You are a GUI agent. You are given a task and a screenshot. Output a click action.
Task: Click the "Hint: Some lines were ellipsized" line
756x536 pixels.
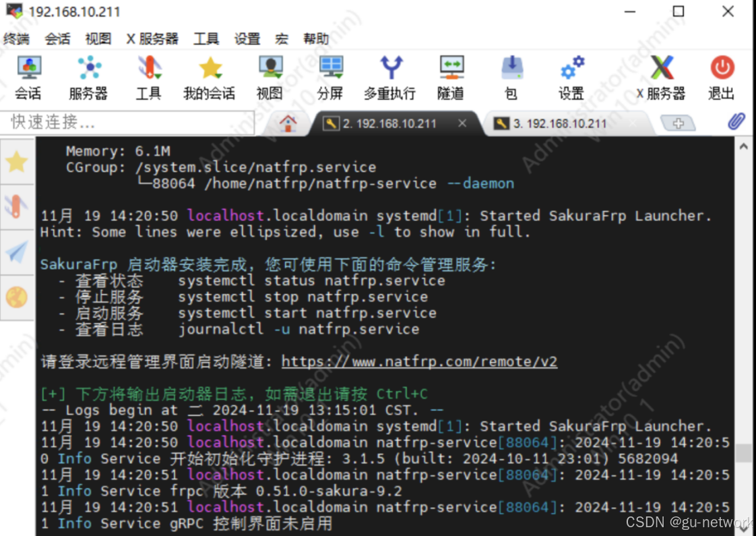(x=286, y=231)
